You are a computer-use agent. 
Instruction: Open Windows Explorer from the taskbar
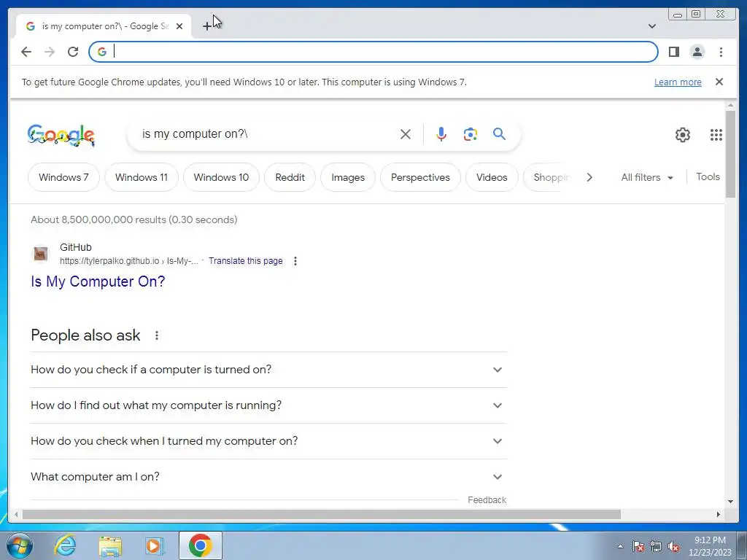coord(110,545)
